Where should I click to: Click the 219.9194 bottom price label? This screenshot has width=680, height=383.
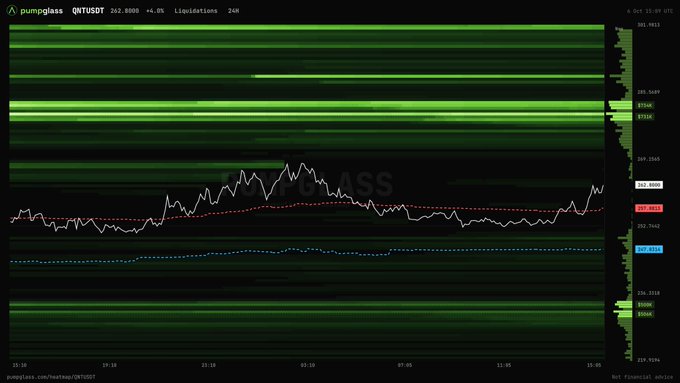(648, 360)
